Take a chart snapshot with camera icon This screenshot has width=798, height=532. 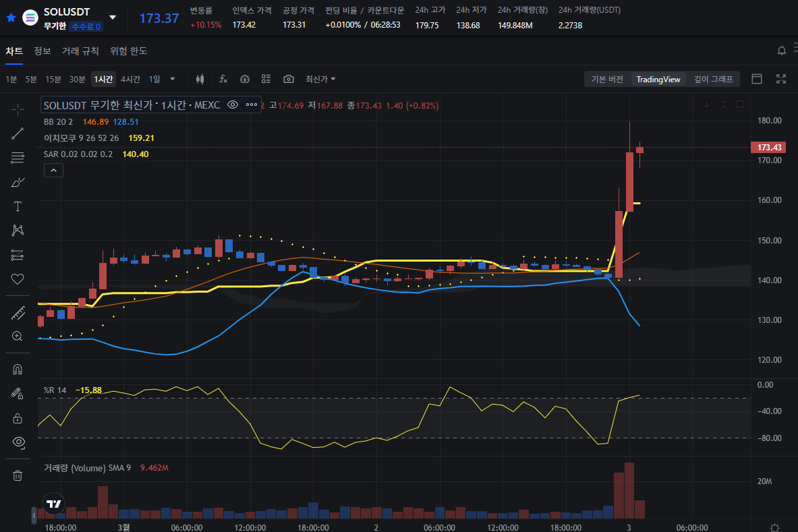click(289, 79)
